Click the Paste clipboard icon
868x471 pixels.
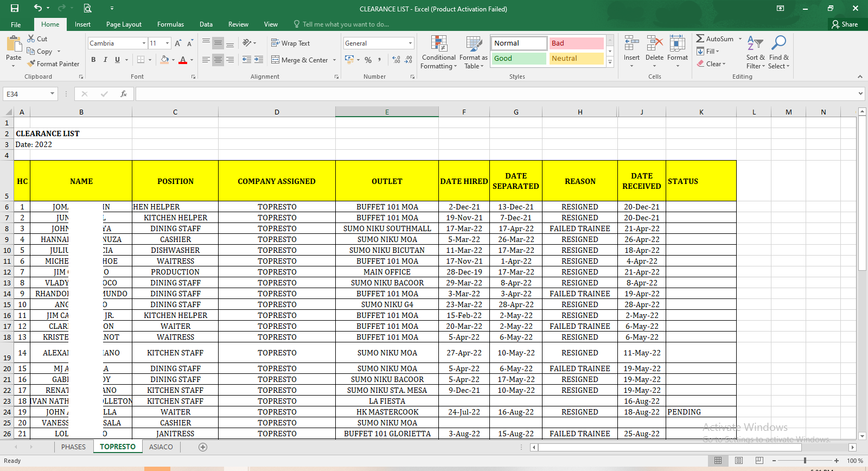pos(14,43)
